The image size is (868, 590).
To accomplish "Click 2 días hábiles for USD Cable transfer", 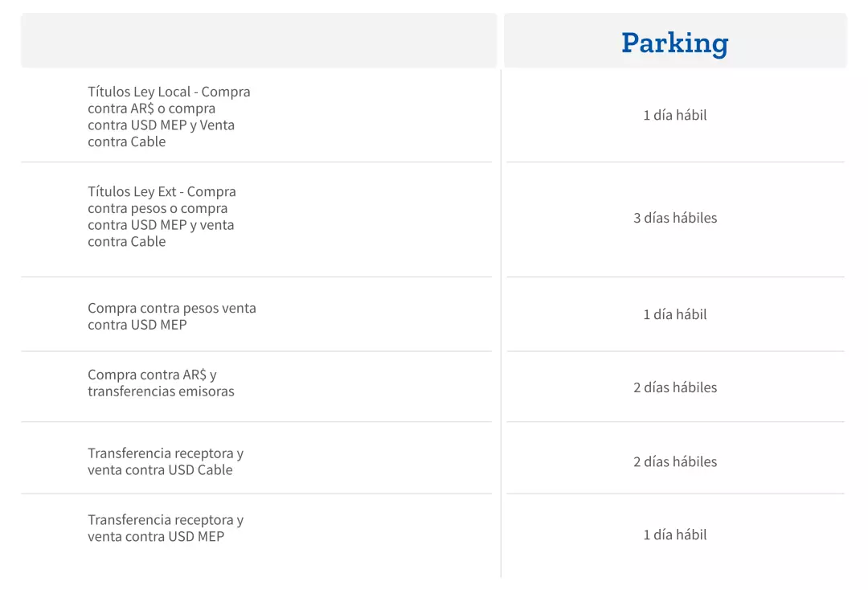I will [675, 461].
